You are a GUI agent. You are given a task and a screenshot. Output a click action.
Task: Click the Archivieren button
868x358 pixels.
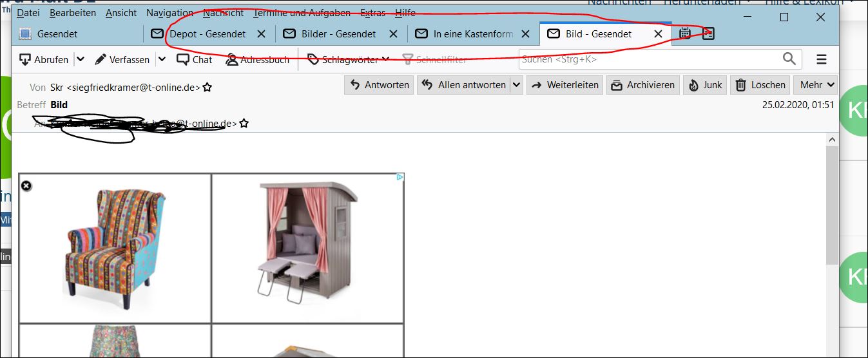click(x=643, y=84)
